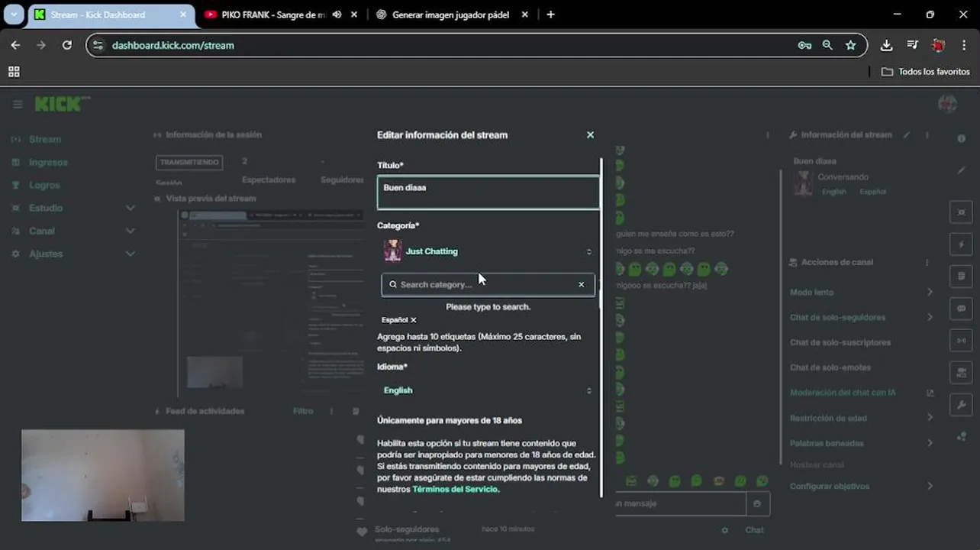Reload the dashboard page
This screenshot has height=550, width=980.
(67, 45)
